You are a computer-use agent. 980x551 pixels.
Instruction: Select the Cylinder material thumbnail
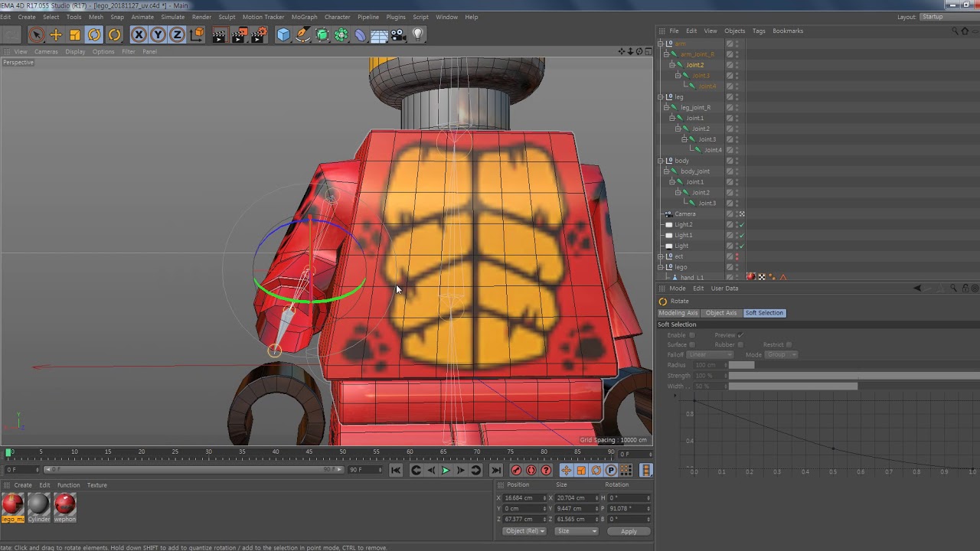point(38,504)
